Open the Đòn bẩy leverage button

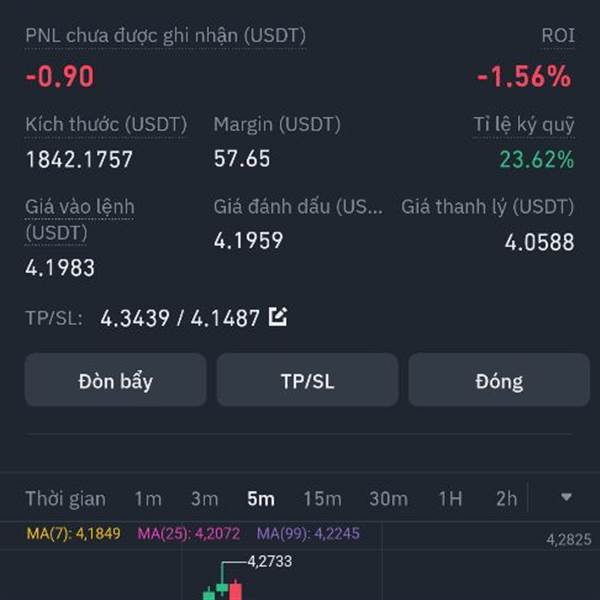[116, 380]
